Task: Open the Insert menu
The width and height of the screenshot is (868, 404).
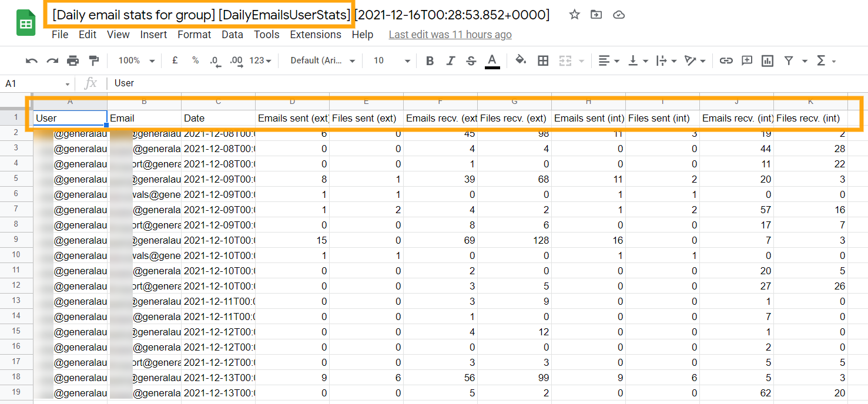Action: [x=153, y=35]
